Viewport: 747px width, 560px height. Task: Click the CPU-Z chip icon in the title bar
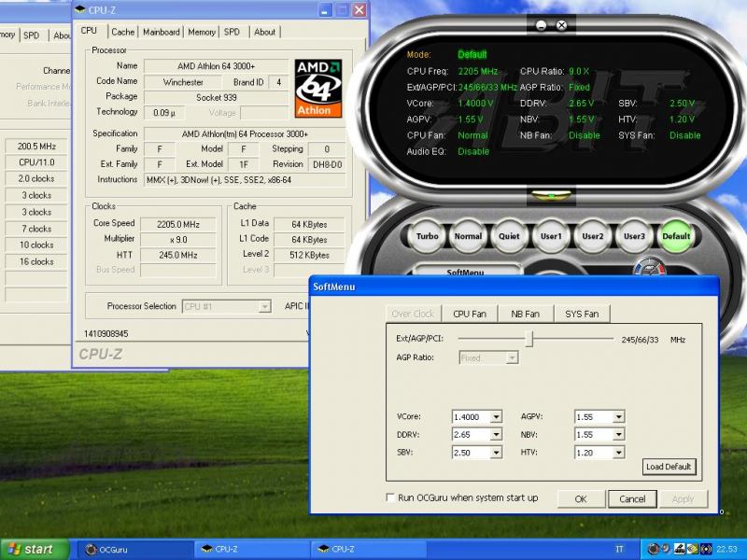(80, 9)
